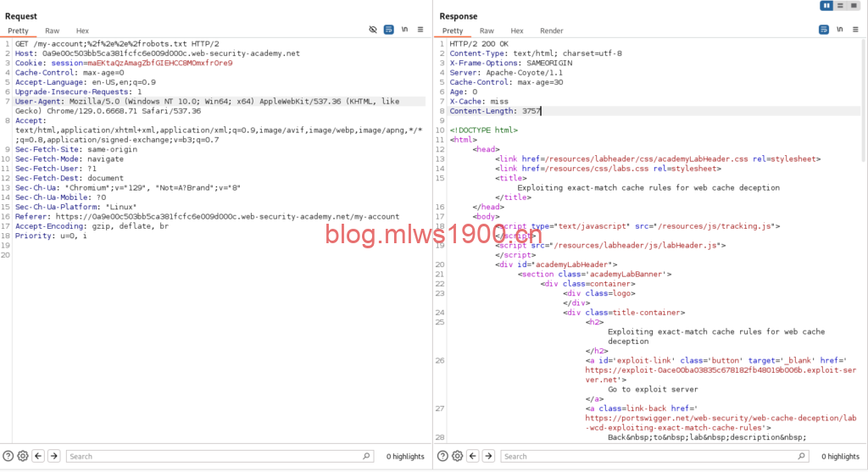Viewport: 868px width, 472px height.
Task: Click 'Content-Length: 3757' response header
Action: 495,111
